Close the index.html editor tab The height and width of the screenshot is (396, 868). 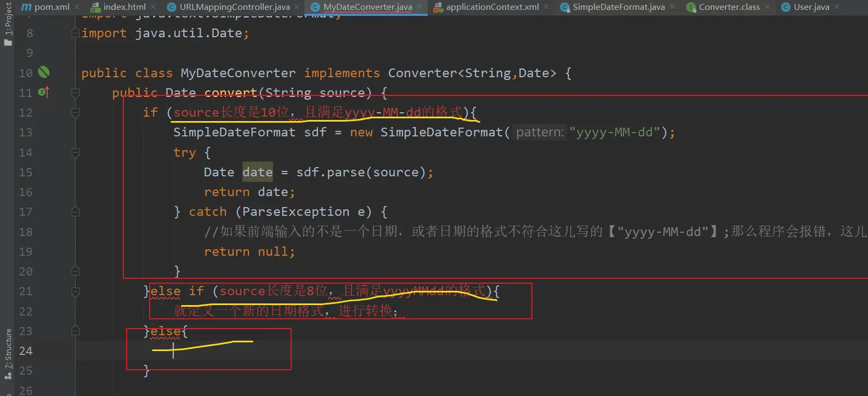click(x=153, y=7)
